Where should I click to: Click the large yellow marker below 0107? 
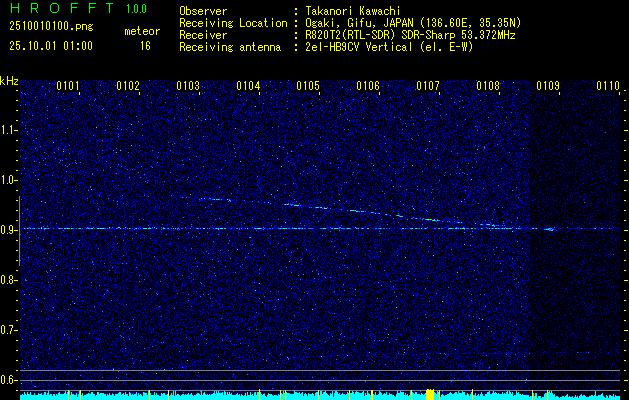429,394
